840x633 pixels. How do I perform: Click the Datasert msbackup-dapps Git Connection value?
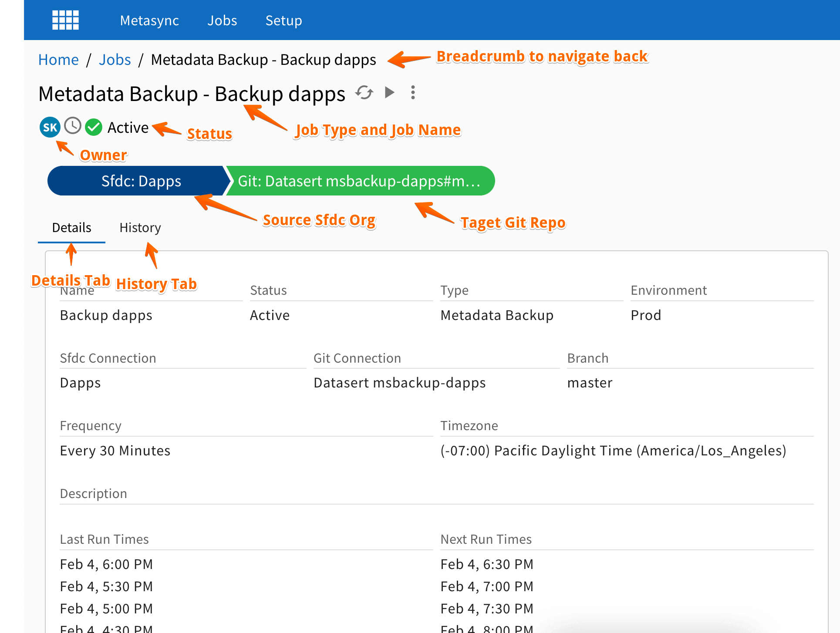[x=400, y=383]
